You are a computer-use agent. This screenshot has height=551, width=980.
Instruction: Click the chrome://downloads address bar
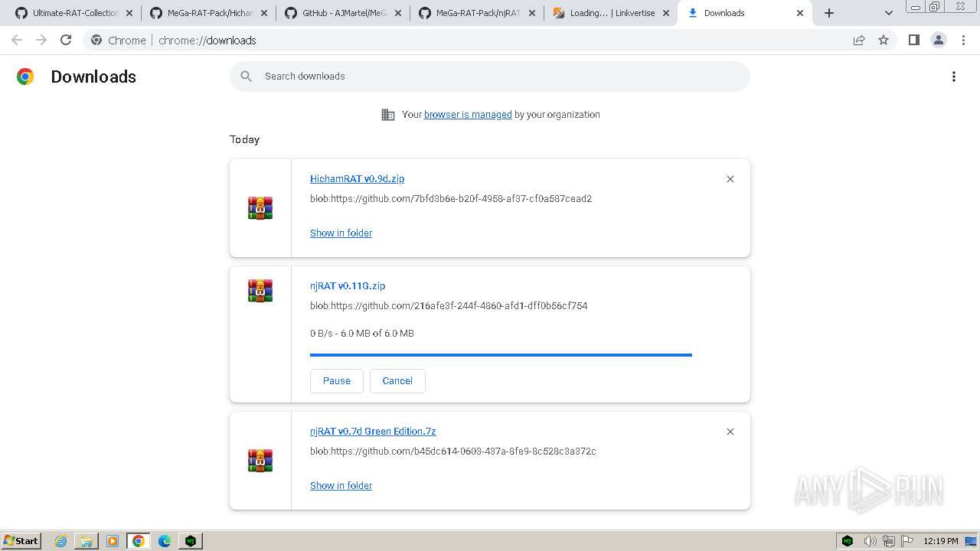coord(490,40)
